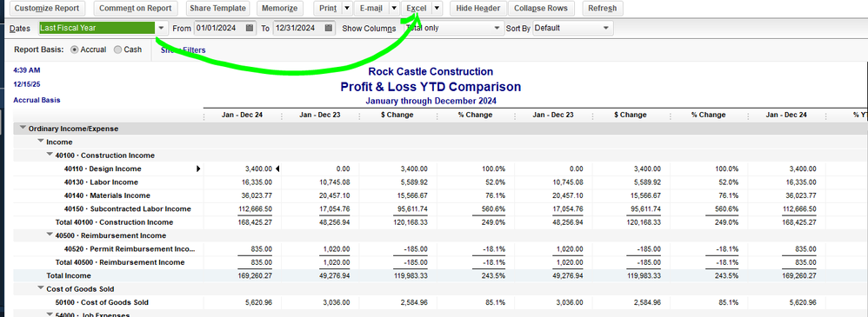Click the Share Template button
Viewport: 868px width, 317px height.
[217, 9]
